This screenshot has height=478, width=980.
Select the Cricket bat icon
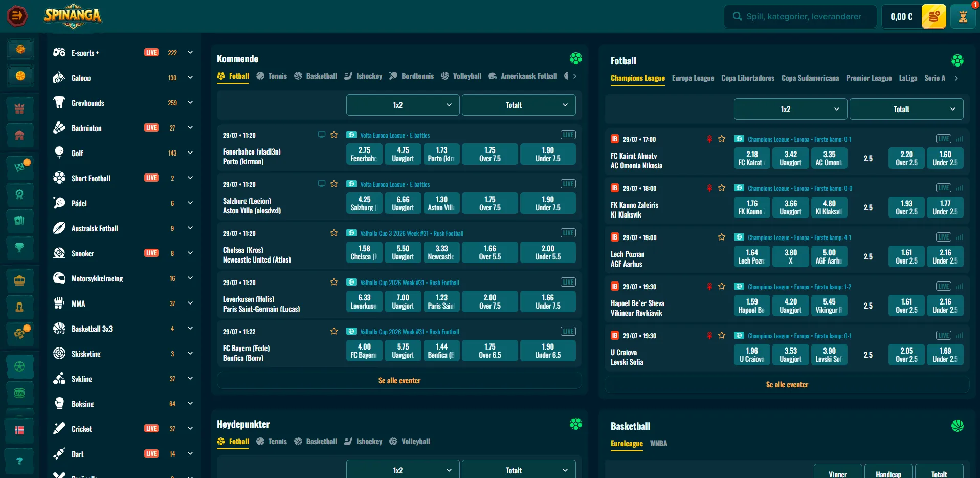59,429
